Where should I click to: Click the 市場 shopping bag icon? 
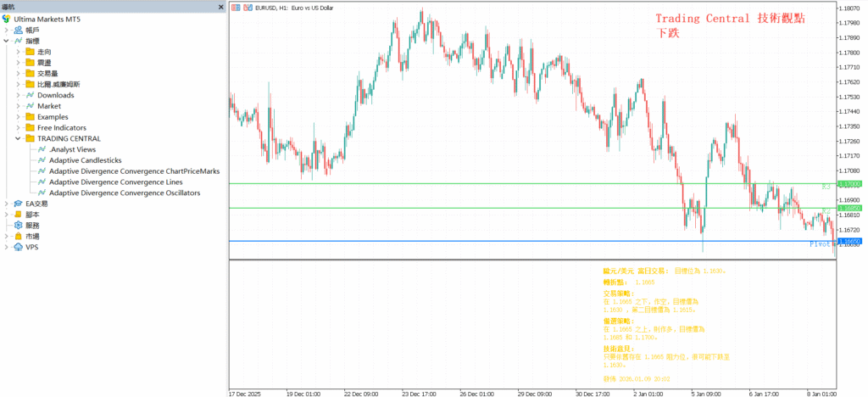(x=19, y=236)
